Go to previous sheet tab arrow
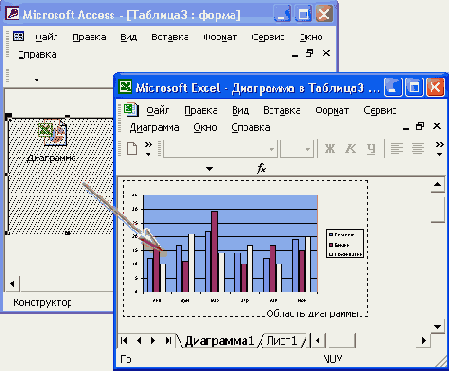 tap(139, 340)
